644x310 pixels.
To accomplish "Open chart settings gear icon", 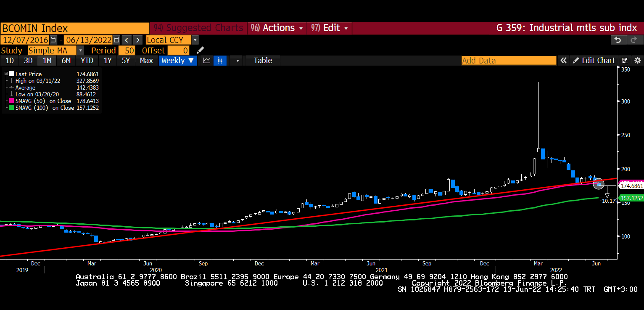I will click(637, 61).
